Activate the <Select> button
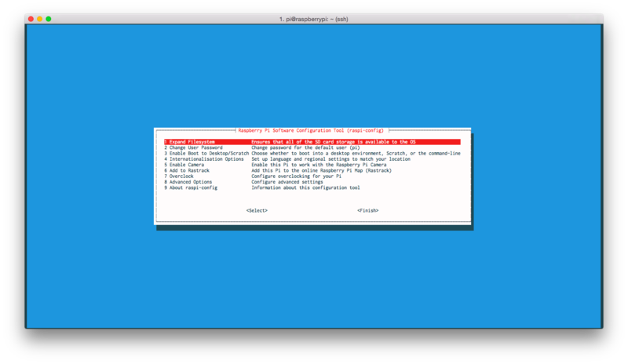Image resolution: width=628 pixels, height=364 pixels. point(257,210)
